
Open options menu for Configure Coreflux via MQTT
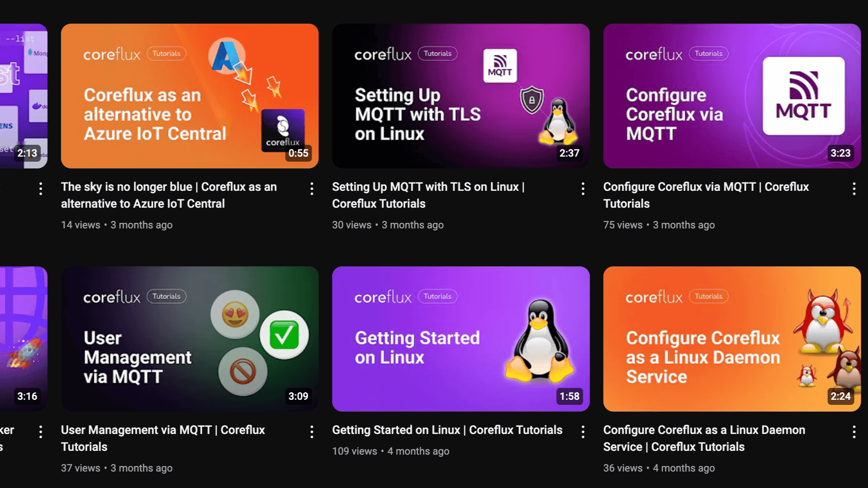[x=854, y=189]
